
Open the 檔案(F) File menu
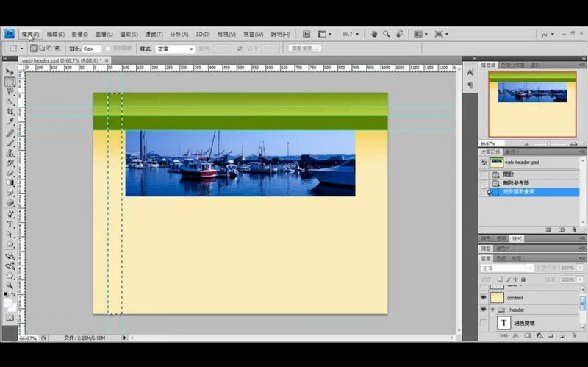click(x=31, y=34)
